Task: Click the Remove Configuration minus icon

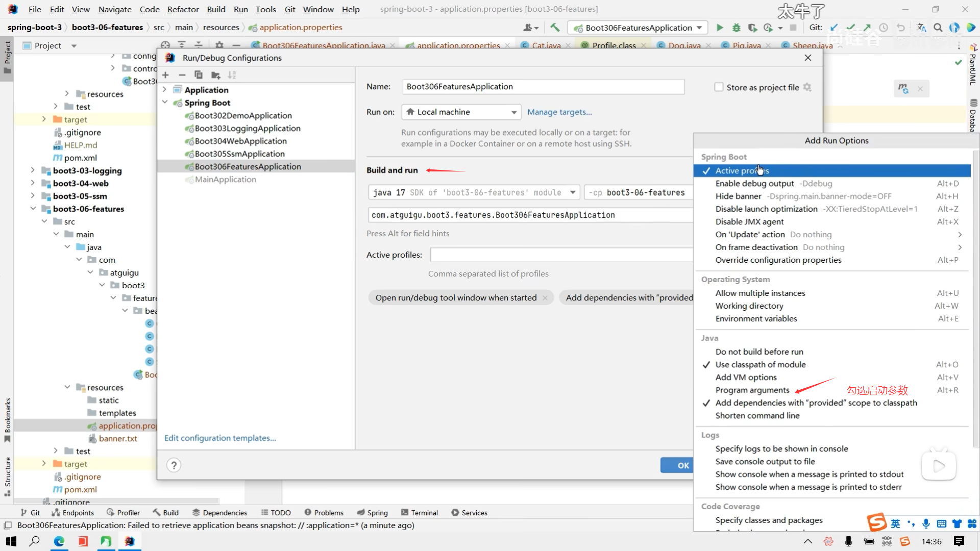Action: [x=182, y=75]
